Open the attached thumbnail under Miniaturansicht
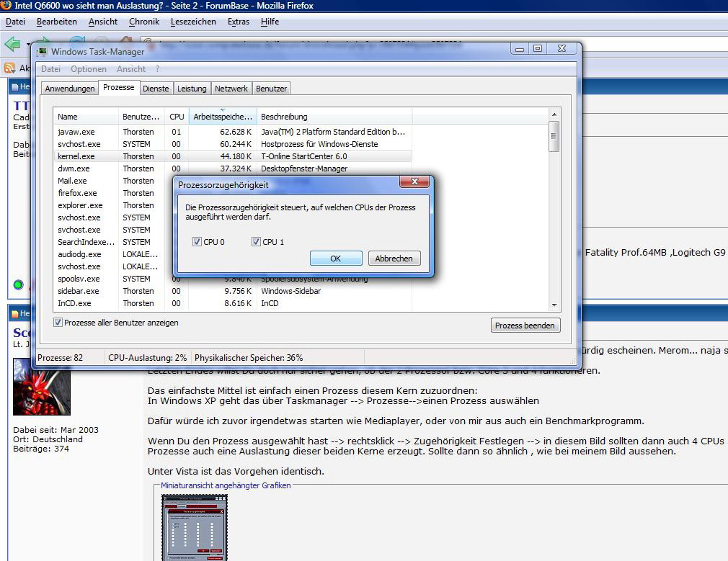The height and width of the screenshot is (561, 728). click(195, 528)
